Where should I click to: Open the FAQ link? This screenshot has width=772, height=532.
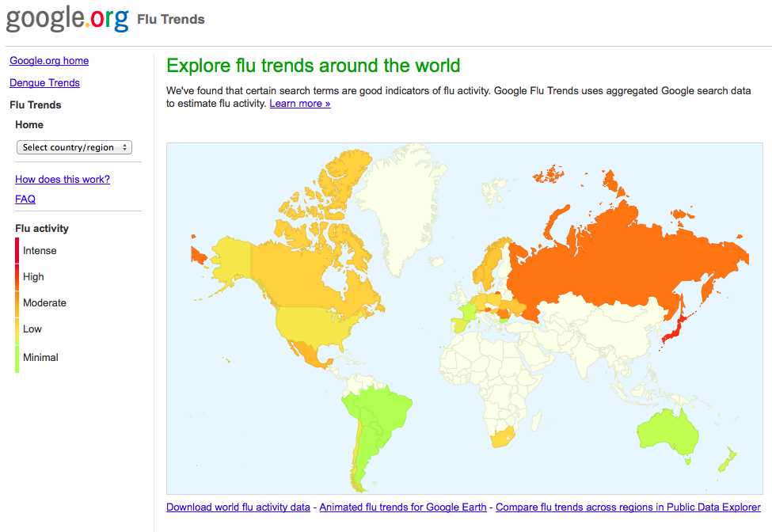[x=25, y=199]
